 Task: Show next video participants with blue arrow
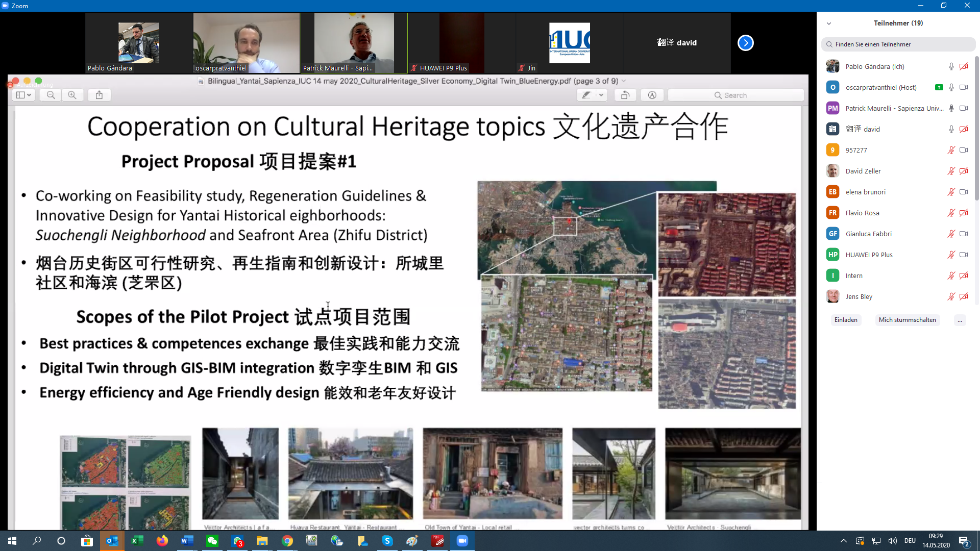click(x=745, y=43)
